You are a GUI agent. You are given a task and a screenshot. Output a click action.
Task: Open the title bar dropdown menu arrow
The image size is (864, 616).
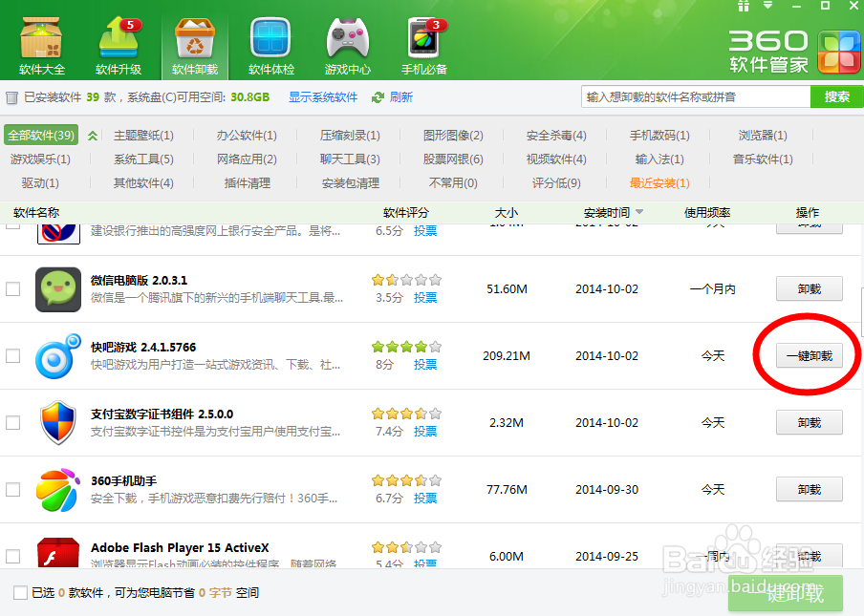tap(768, 5)
